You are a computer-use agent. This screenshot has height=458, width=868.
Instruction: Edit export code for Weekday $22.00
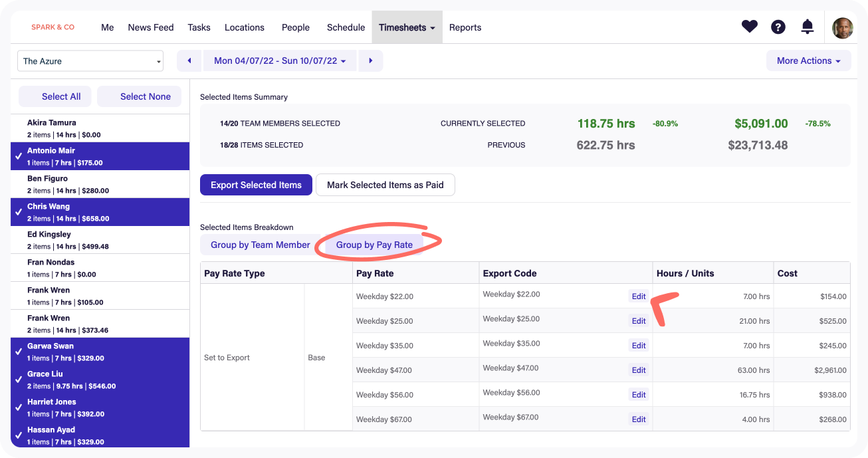point(639,296)
